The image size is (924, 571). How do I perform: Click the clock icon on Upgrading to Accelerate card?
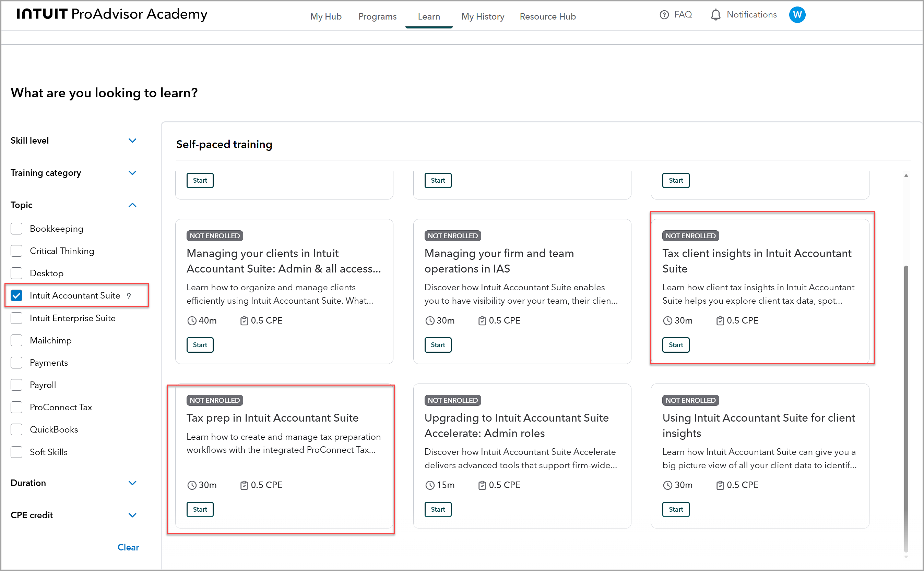tap(430, 485)
